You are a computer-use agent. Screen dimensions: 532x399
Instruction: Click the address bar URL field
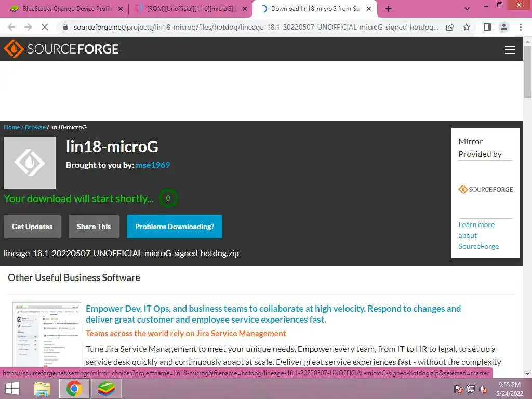(256, 27)
